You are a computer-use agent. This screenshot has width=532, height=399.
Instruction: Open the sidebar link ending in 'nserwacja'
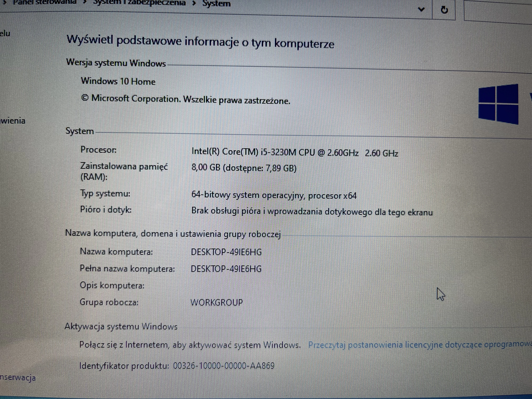pos(18,378)
